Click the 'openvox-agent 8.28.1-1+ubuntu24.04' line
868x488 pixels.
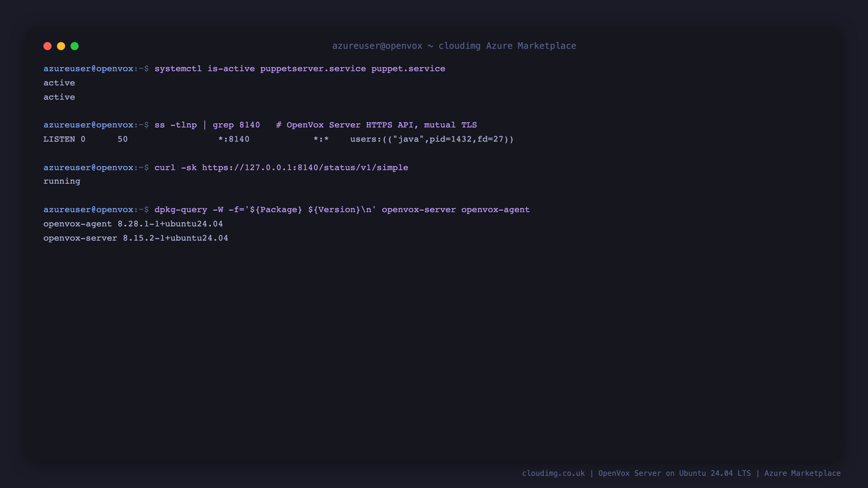(x=133, y=224)
